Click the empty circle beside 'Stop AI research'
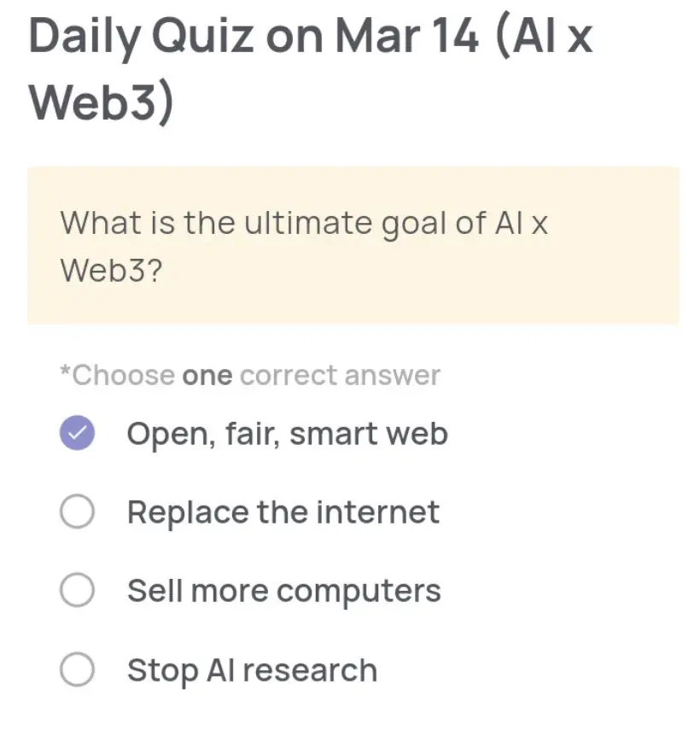Viewport: 700px width, 731px height. click(x=78, y=670)
